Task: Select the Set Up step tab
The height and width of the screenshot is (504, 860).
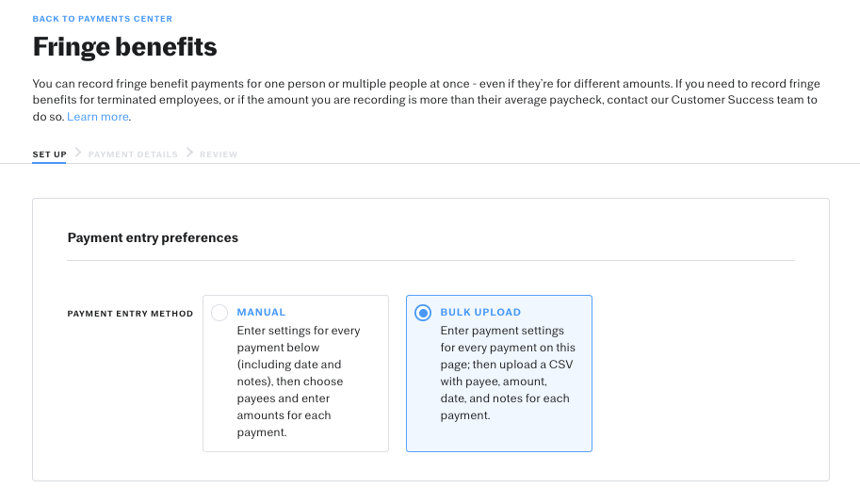Action: (x=49, y=154)
